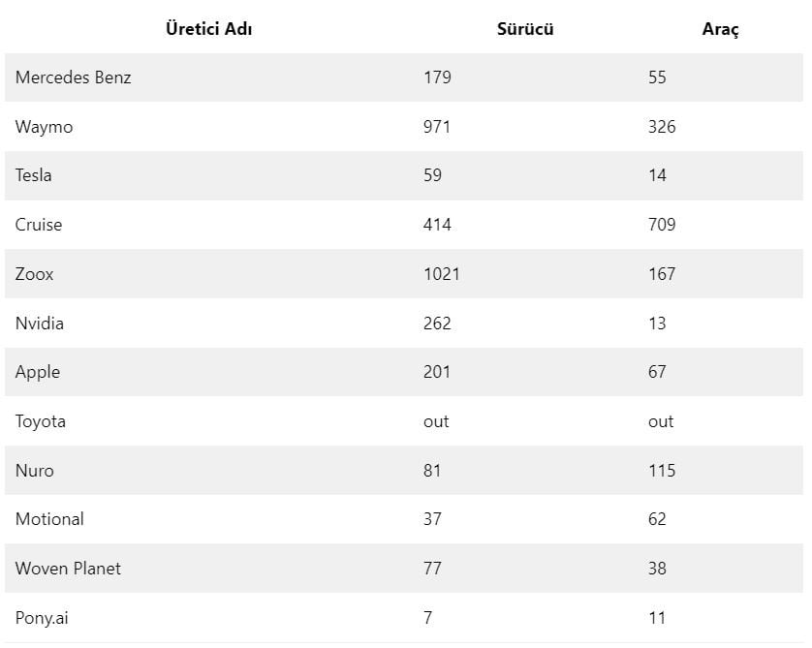This screenshot has width=812, height=648.
Task: Click the Araç column header
Action: [720, 29]
